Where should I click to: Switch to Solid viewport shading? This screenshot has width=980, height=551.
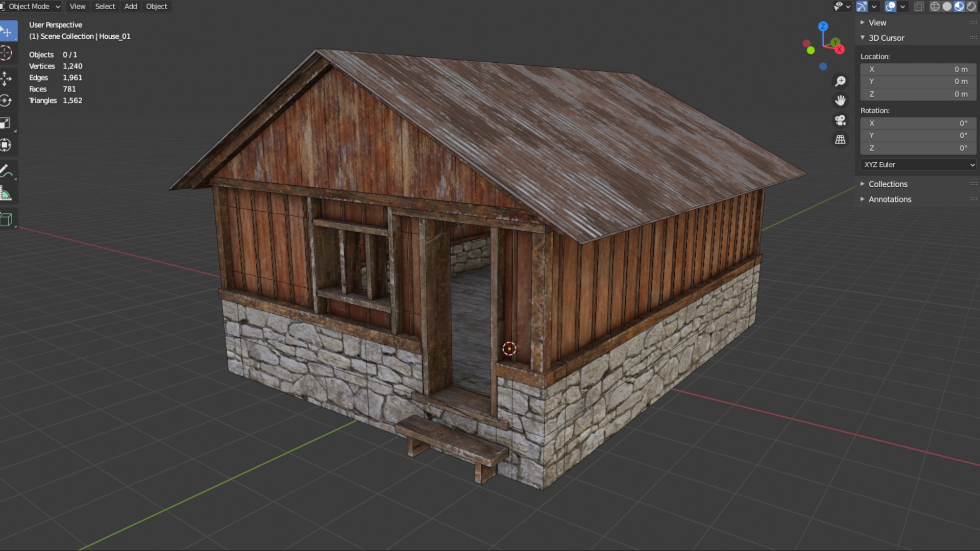947,6
